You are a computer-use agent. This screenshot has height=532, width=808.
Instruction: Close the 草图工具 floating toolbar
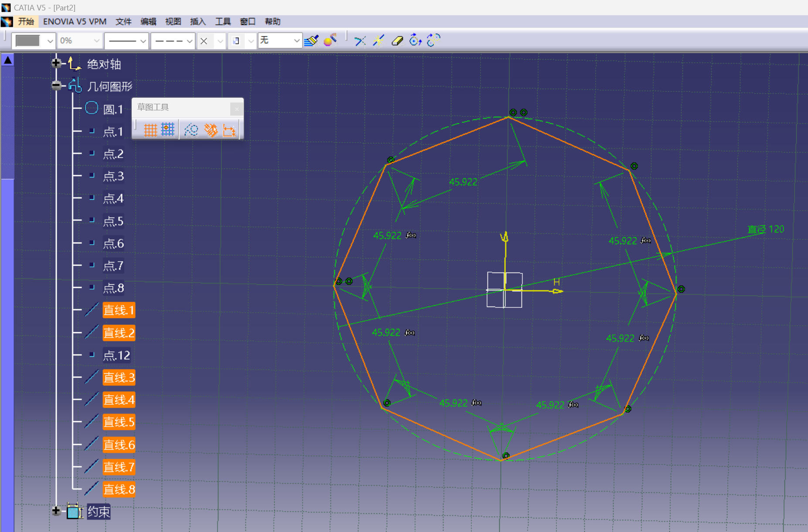(236, 109)
